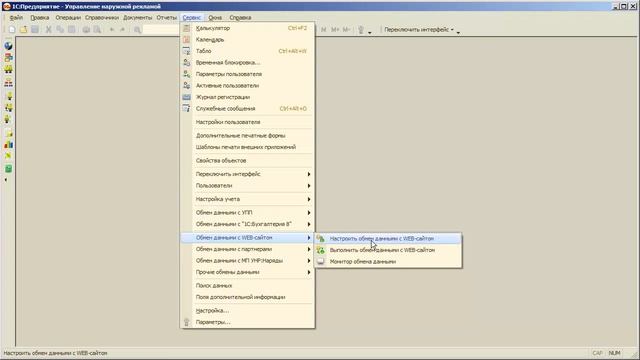The height and width of the screenshot is (360, 640).
Task: Open the Переключить интерфейс toolbar dropdown
Action: click(419, 29)
